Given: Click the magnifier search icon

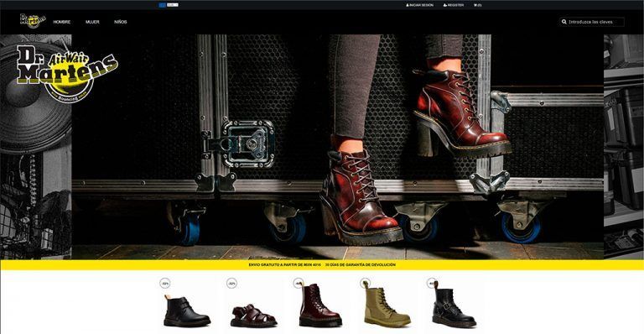Looking at the screenshot, I should [563, 22].
